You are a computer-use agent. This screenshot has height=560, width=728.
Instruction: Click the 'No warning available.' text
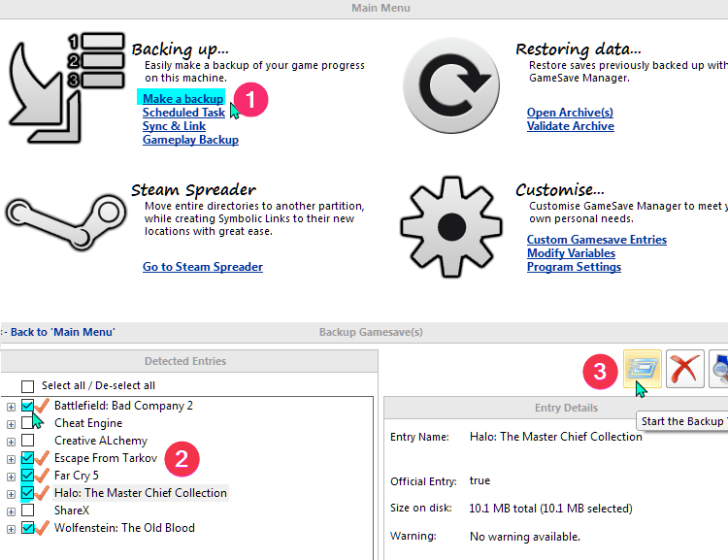(x=525, y=537)
